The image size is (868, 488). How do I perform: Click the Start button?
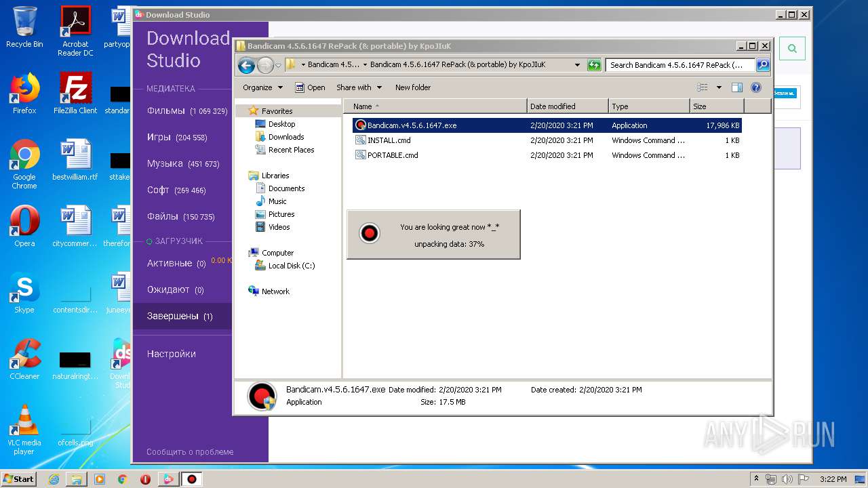19,479
